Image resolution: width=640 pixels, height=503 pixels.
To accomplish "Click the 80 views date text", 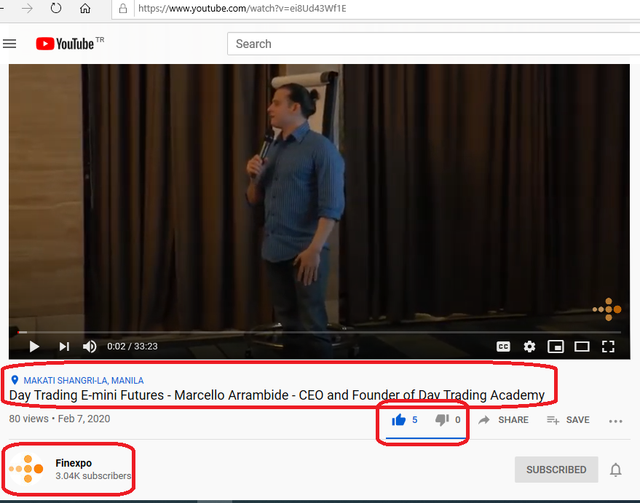I will pyautogui.click(x=60, y=419).
